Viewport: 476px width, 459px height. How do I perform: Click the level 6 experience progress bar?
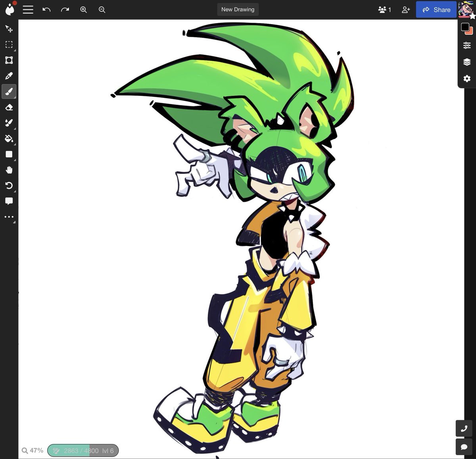(83, 451)
